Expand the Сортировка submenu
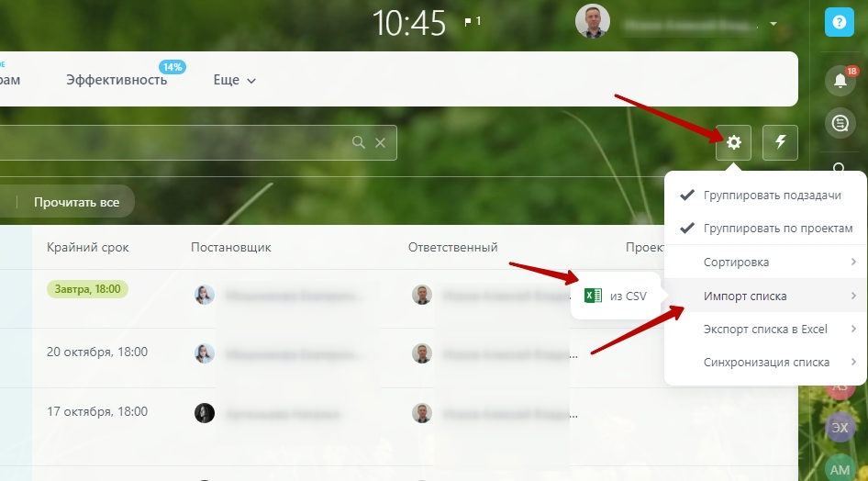This screenshot has width=868, height=481. click(x=765, y=262)
